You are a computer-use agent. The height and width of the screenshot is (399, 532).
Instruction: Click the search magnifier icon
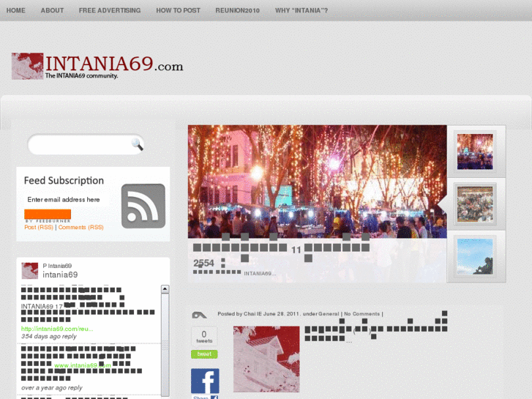137,144
